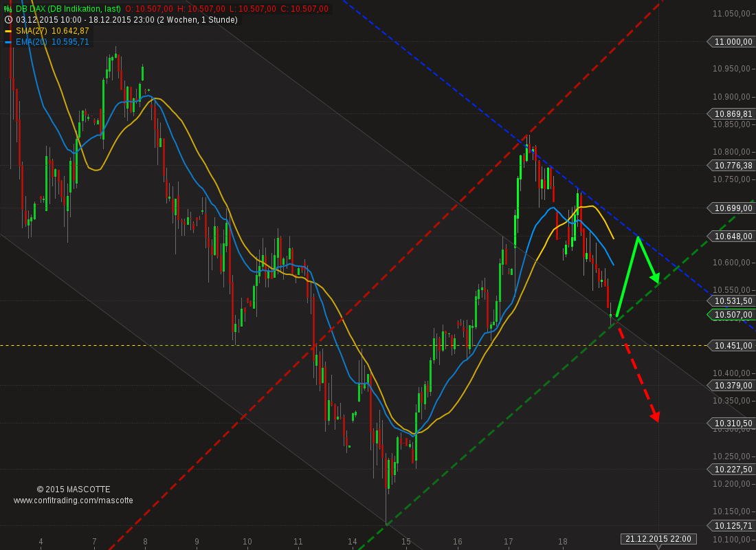
Task: Click date axis label 11
Action: (x=298, y=542)
